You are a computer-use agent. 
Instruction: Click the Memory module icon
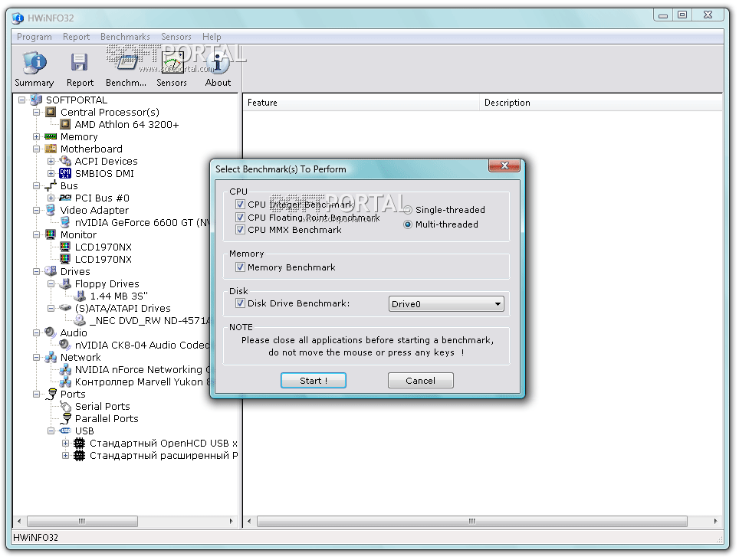tap(51, 136)
